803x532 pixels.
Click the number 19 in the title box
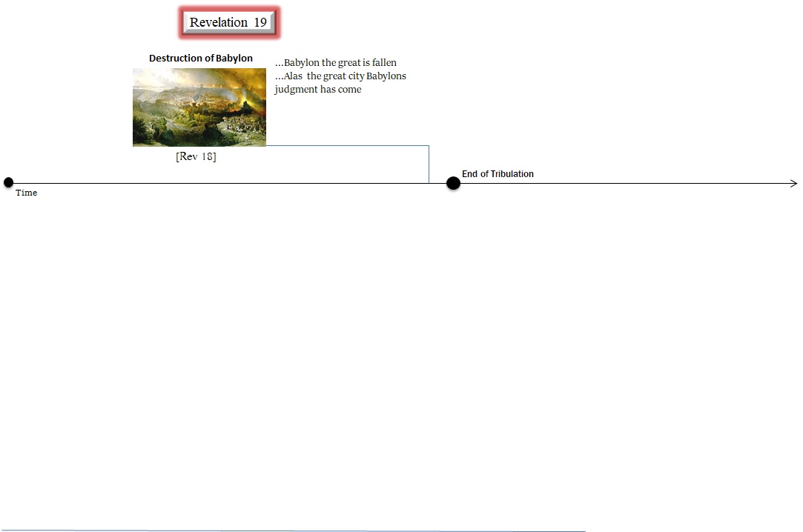pos(260,22)
